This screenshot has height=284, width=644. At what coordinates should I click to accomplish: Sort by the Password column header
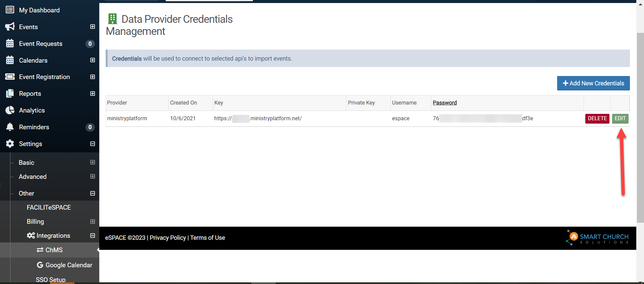tap(444, 103)
